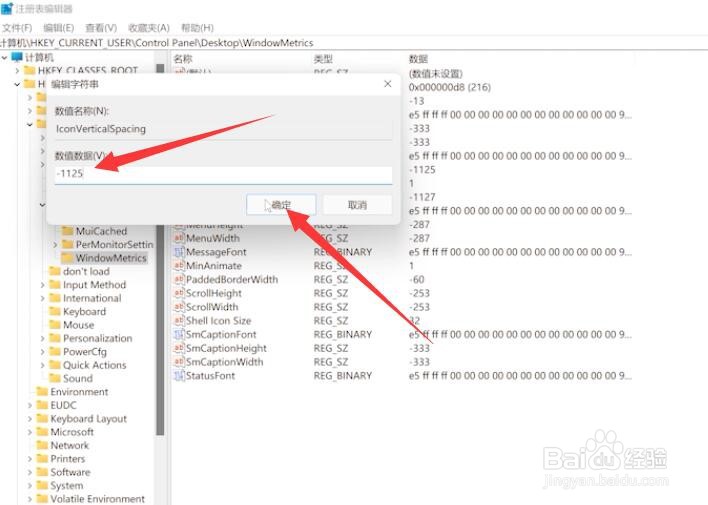Click the -1127 data value
Image resolution: width=708 pixels, height=505 pixels.
click(422, 197)
